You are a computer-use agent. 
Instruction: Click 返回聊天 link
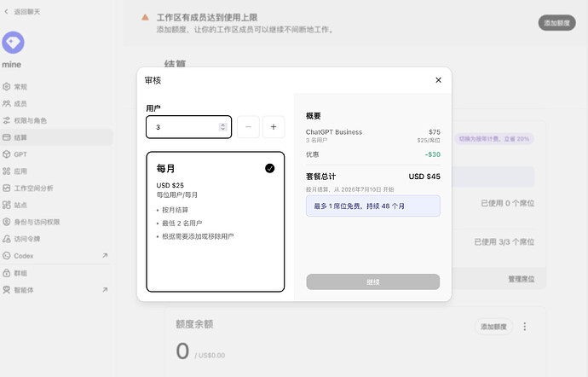click(x=27, y=12)
